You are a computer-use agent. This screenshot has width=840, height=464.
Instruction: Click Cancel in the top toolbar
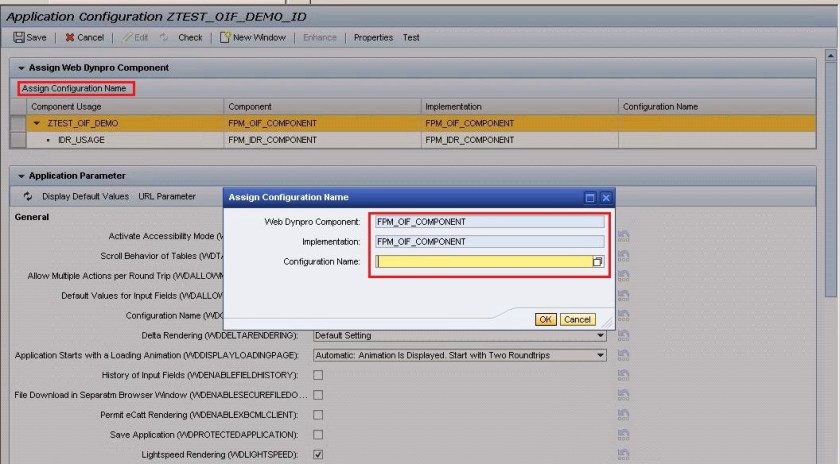pos(85,38)
